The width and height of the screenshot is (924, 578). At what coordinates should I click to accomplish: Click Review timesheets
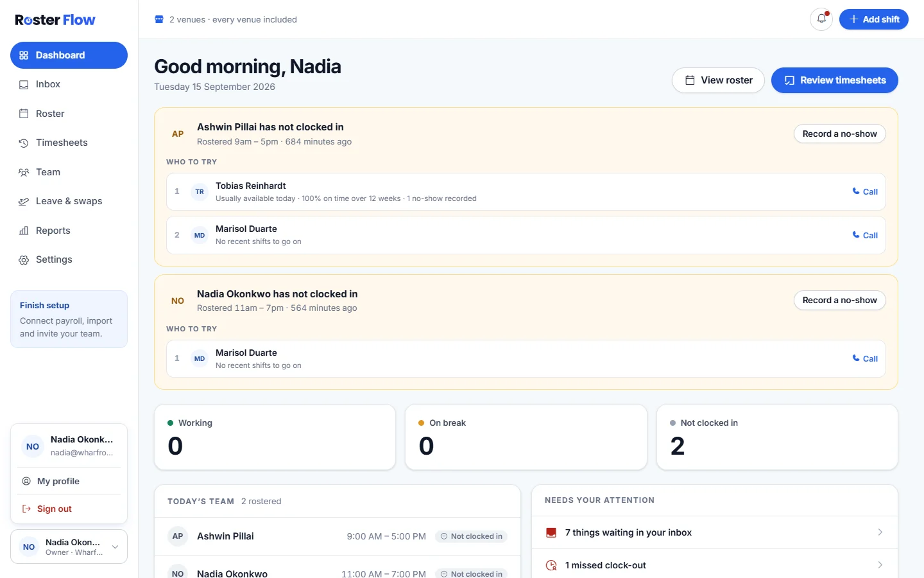835,80
